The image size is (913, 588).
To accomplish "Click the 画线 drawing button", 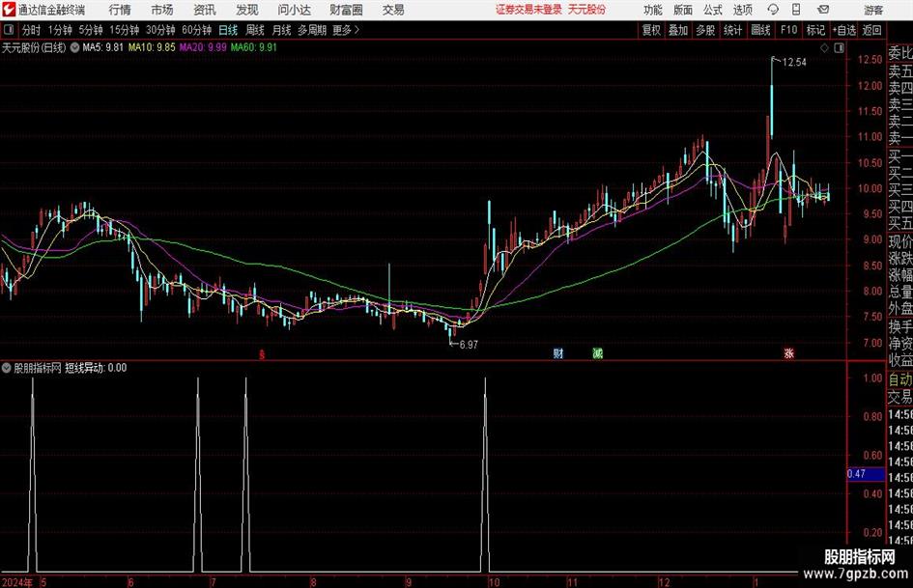I will (x=760, y=30).
